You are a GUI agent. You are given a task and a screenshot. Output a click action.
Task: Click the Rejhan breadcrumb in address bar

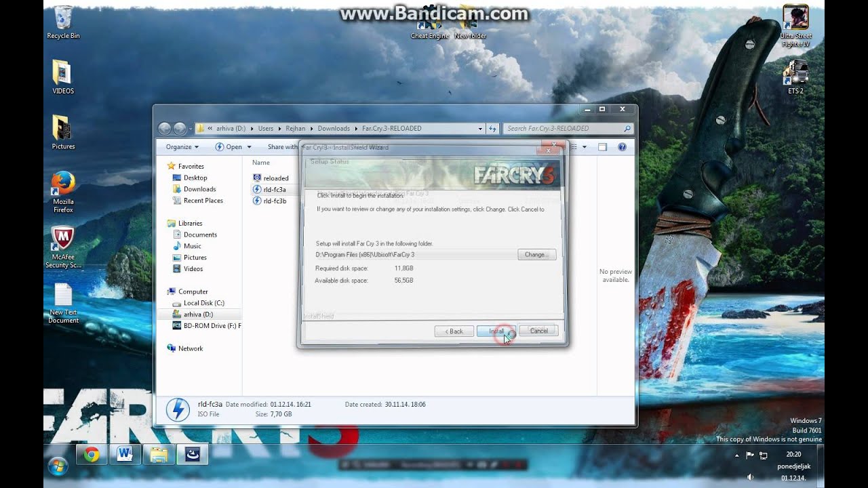click(x=295, y=128)
